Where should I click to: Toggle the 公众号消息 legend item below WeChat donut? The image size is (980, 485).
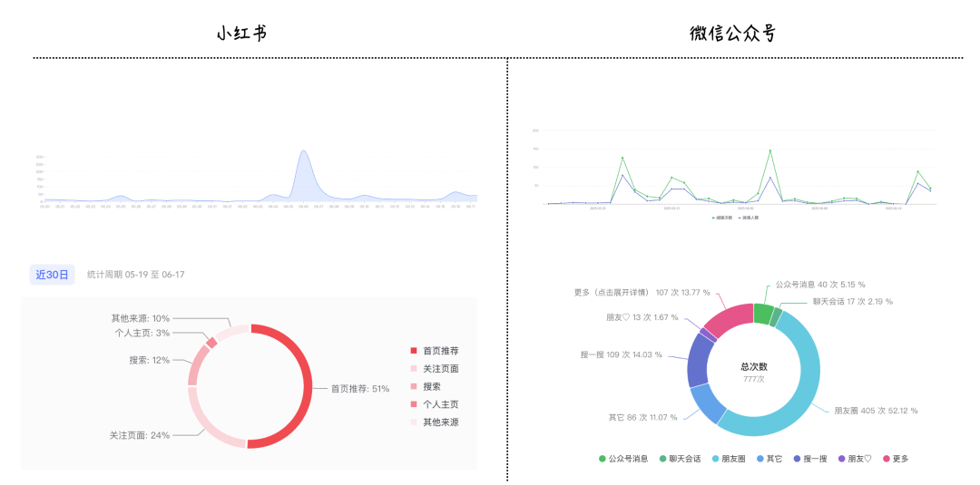point(623,459)
